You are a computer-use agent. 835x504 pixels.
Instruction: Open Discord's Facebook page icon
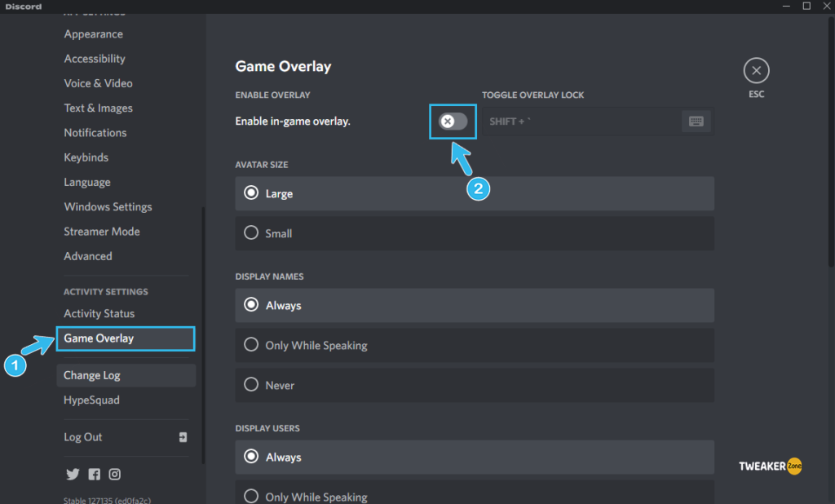click(95, 474)
